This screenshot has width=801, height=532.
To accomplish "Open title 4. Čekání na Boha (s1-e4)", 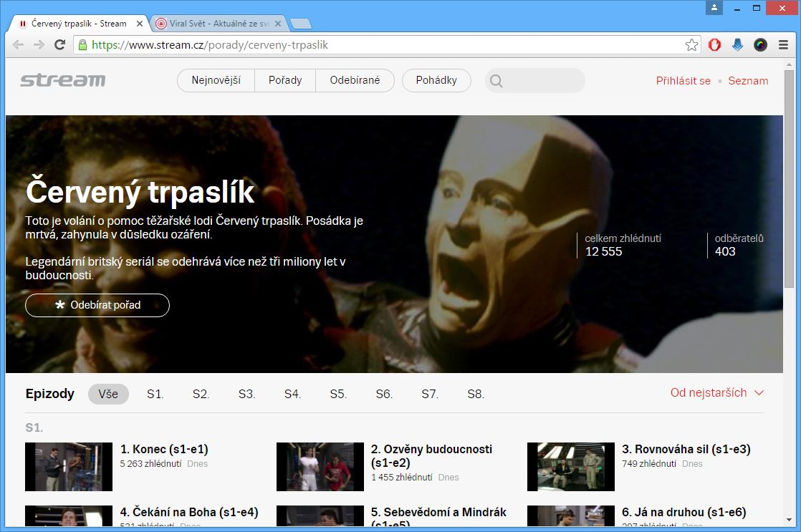I will pyautogui.click(x=189, y=511).
